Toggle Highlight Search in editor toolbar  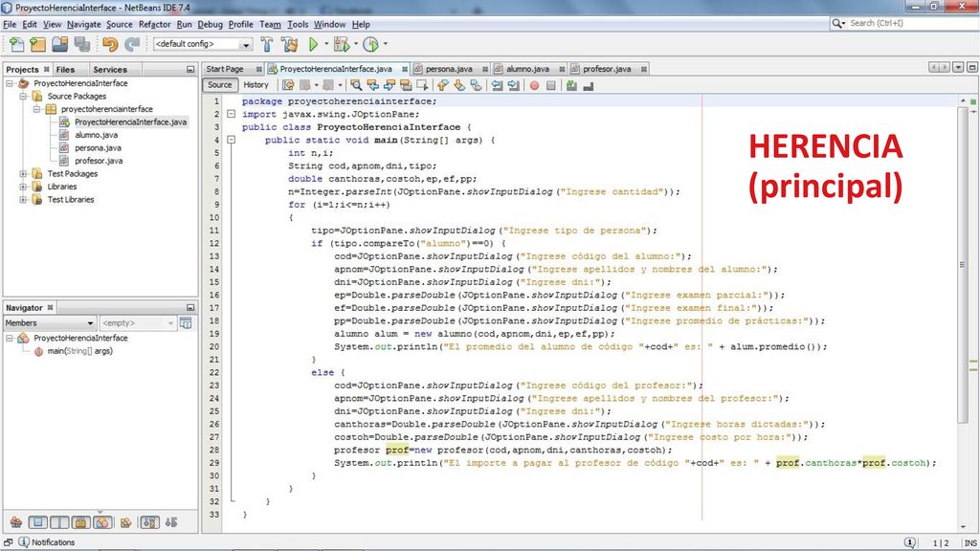406,85
